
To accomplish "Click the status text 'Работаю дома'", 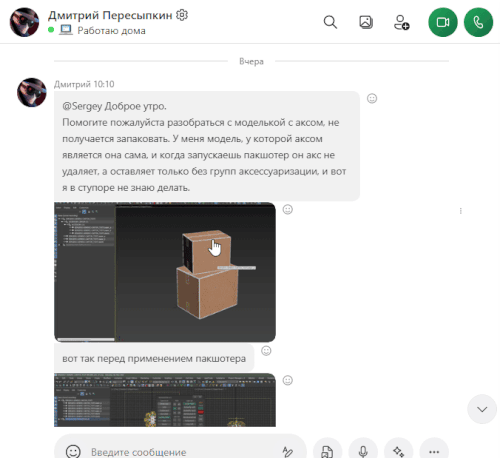I will 111,31.
